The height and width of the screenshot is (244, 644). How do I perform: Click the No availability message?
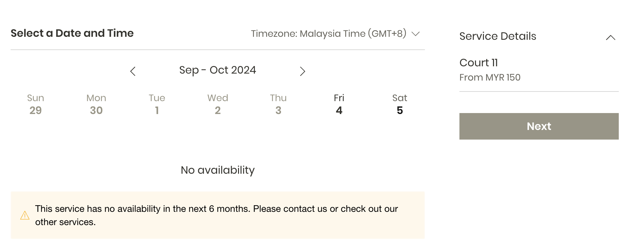[x=217, y=170]
